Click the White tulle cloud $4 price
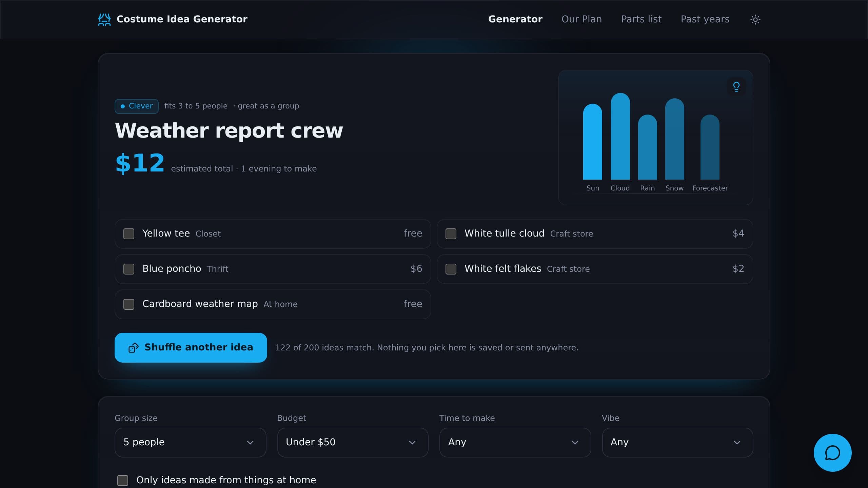The image size is (868, 488). click(738, 233)
